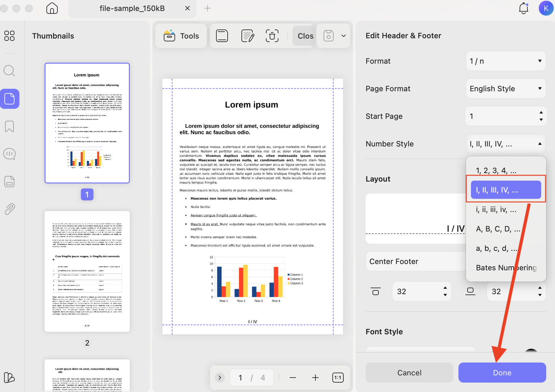
Task: Decrease the top margin value
Action: point(445,295)
